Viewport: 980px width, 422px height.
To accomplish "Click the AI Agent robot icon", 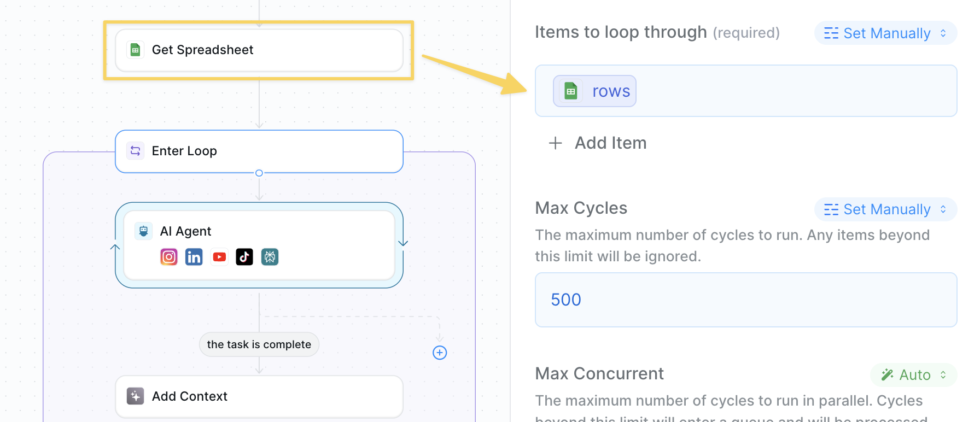I will coord(143,231).
